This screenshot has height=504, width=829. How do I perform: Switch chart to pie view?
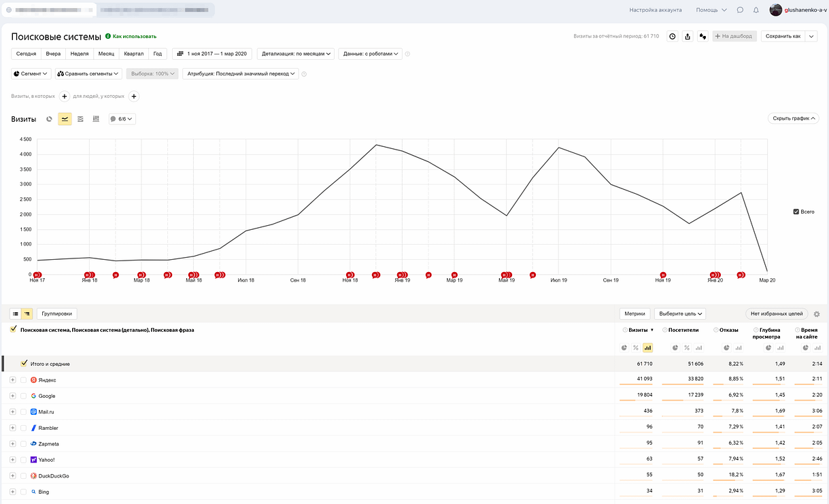(x=49, y=119)
